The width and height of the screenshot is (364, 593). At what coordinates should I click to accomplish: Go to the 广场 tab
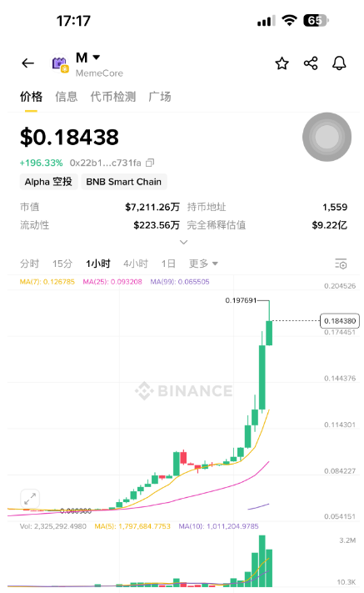160,97
